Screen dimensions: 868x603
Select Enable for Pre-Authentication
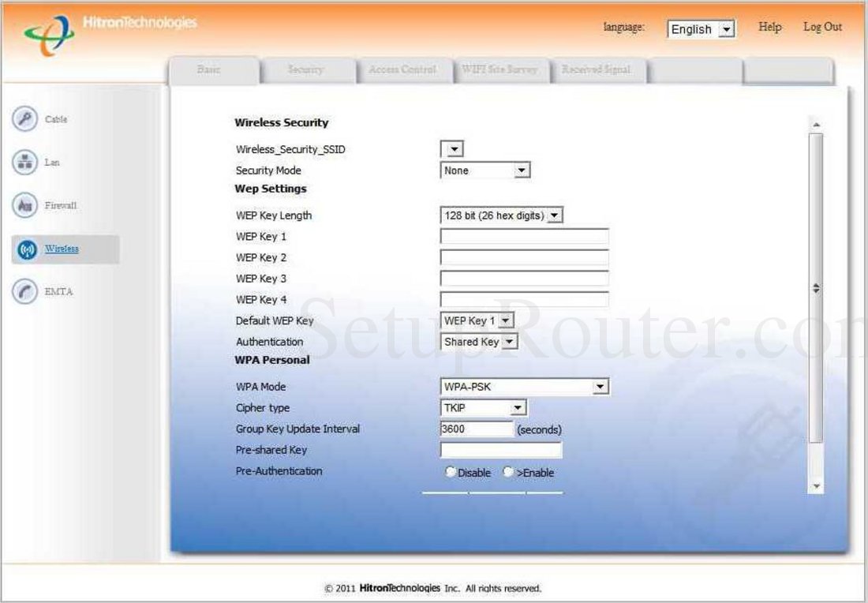coord(508,472)
